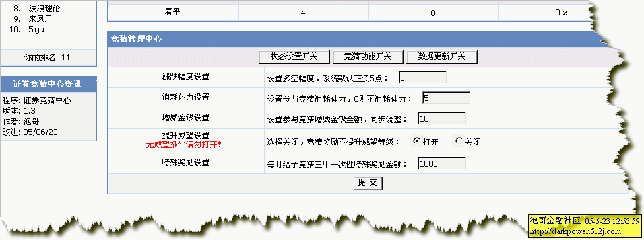This screenshot has height=240, width=644.
Task: Click the cell with value 4
Action: (303, 13)
